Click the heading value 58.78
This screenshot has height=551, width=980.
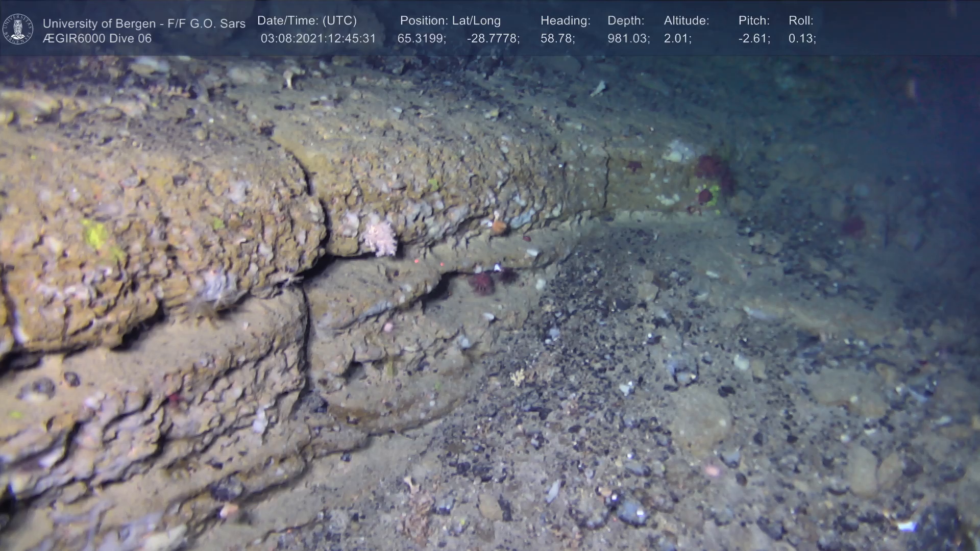557,39
